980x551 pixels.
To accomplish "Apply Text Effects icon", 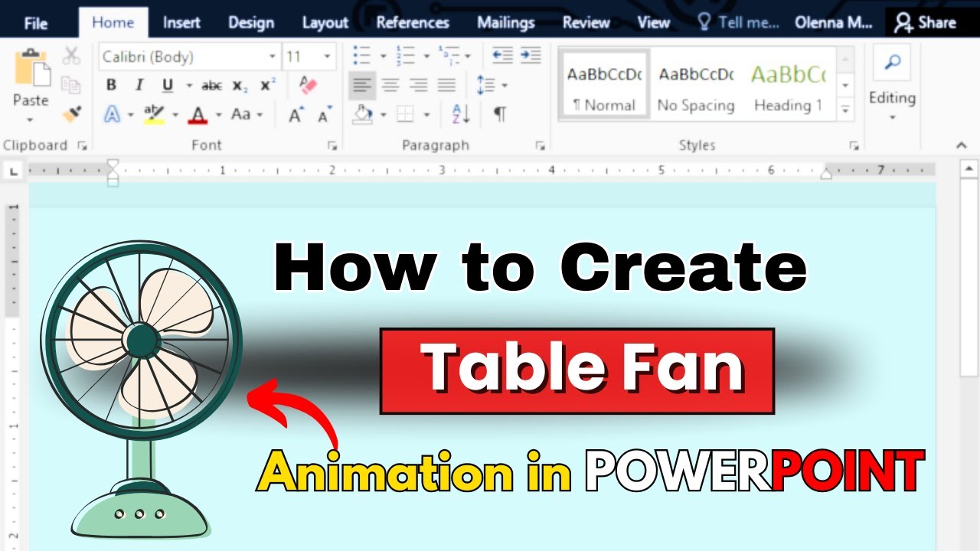I will pyautogui.click(x=113, y=115).
